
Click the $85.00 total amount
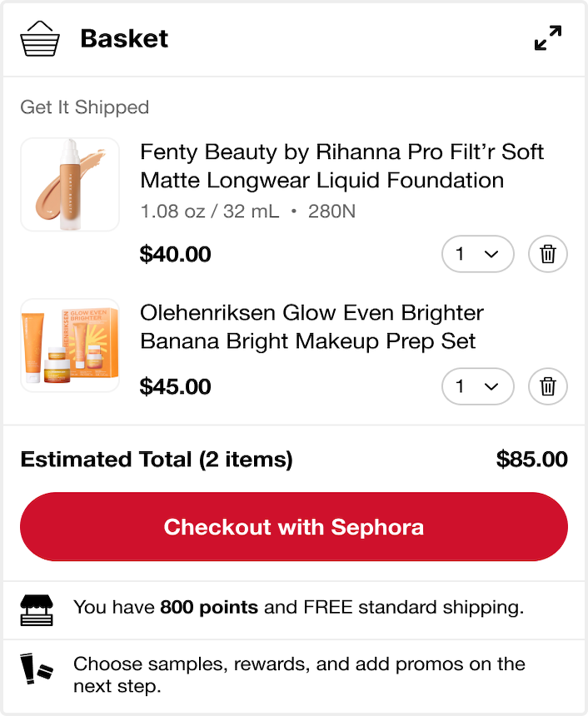531,460
